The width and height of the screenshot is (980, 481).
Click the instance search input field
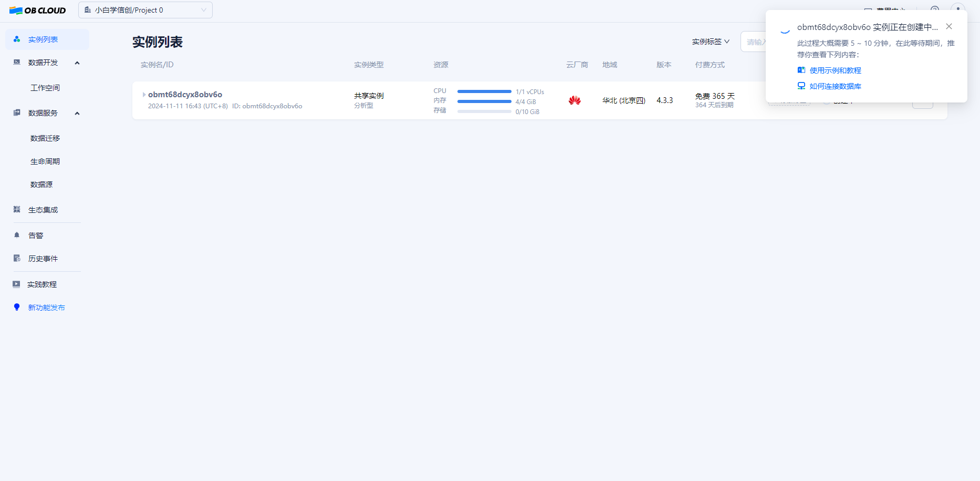point(754,42)
